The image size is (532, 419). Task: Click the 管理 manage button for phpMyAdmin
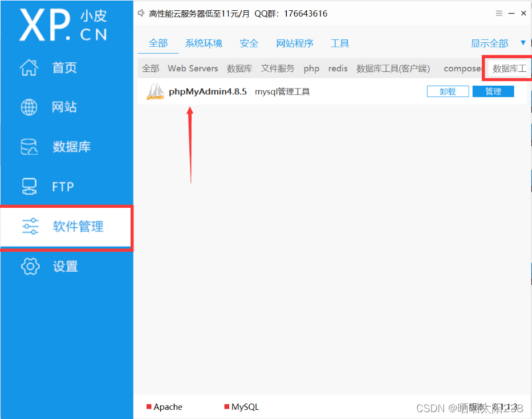(493, 91)
